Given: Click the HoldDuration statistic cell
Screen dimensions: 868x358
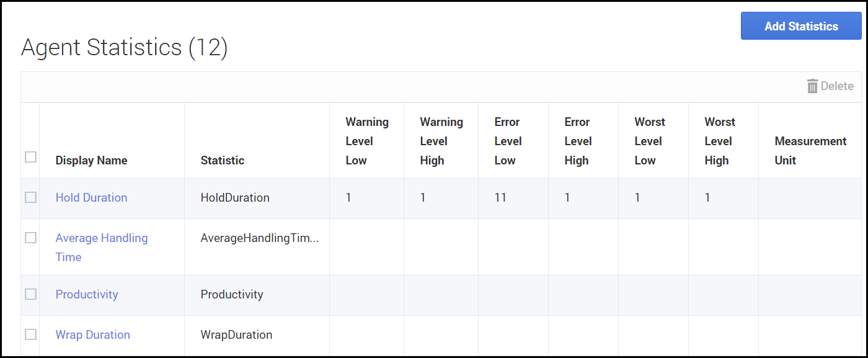Looking at the screenshot, I should pos(235,197).
